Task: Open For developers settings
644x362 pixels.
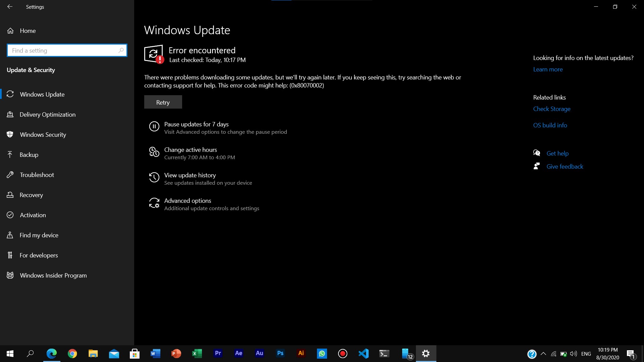Action: point(67,255)
